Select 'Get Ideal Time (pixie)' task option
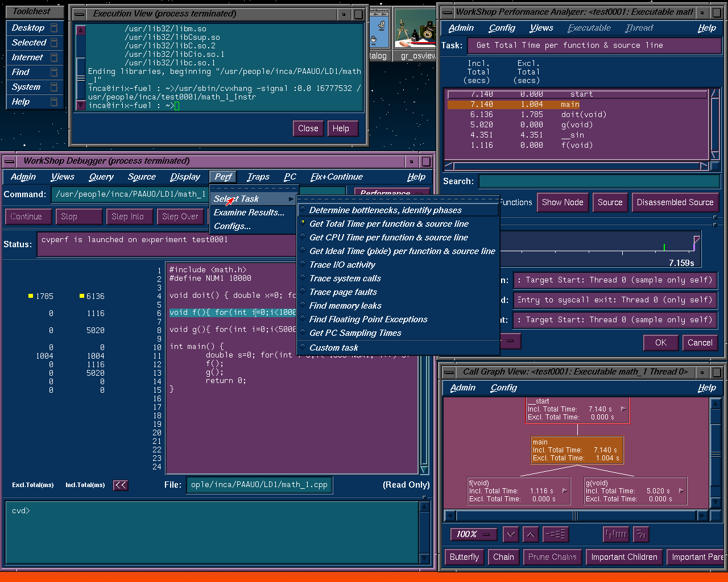 click(398, 251)
